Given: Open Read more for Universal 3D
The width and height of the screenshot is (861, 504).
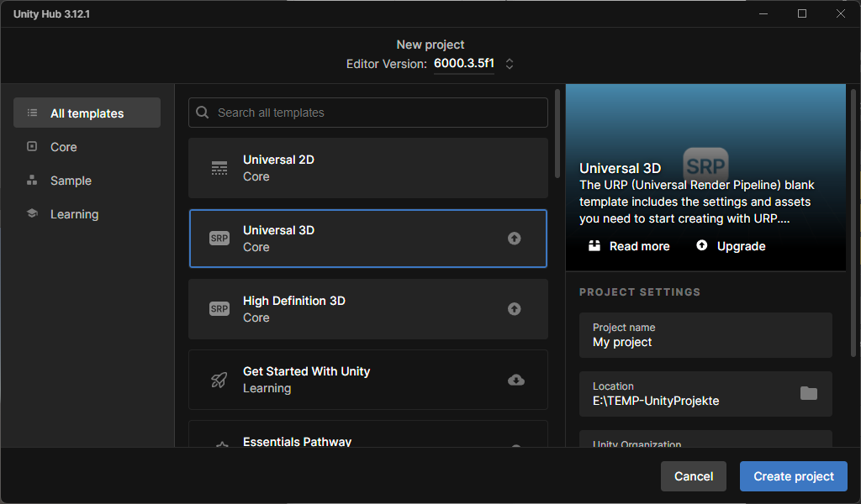Looking at the screenshot, I should (630, 246).
